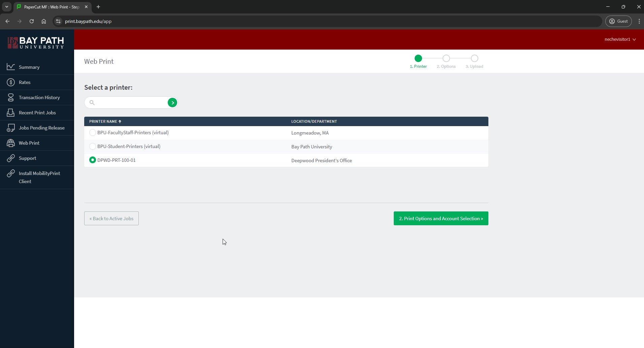Click the step 3 Upload progress circle
The height and width of the screenshot is (348, 644).
475,58
